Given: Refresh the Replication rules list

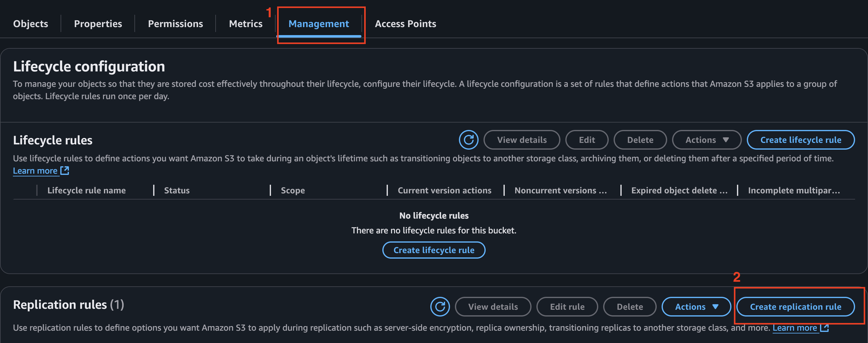Looking at the screenshot, I should pos(440,307).
